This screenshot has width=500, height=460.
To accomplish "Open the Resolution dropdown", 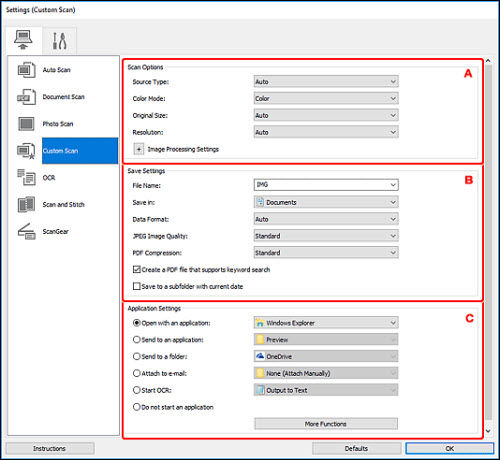I will point(326,132).
